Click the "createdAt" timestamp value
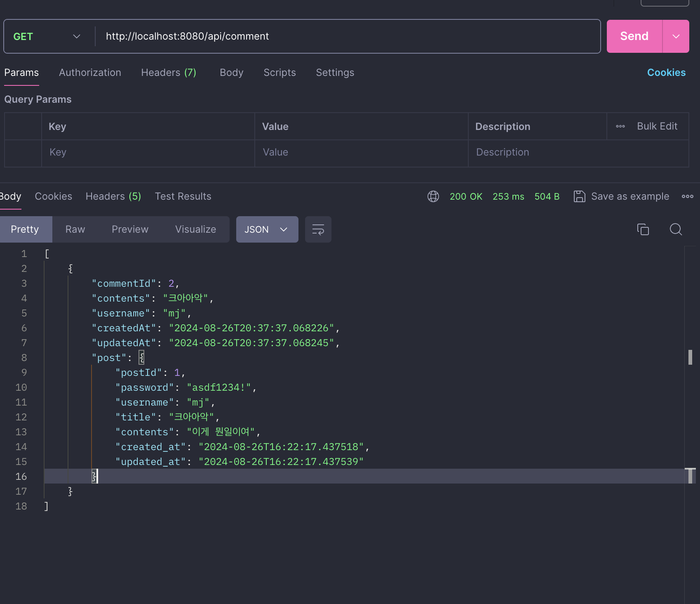The width and height of the screenshot is (700, 604). pos(251,328)
